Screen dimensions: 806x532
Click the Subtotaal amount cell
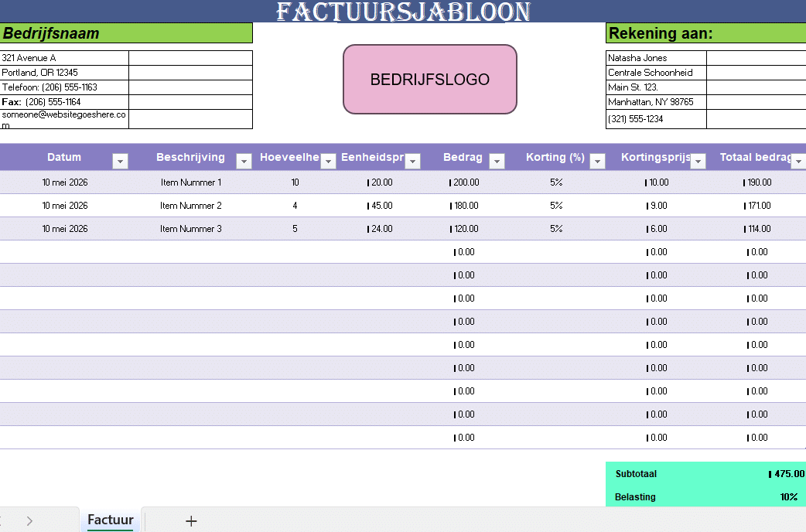click(x=783, y=474)
